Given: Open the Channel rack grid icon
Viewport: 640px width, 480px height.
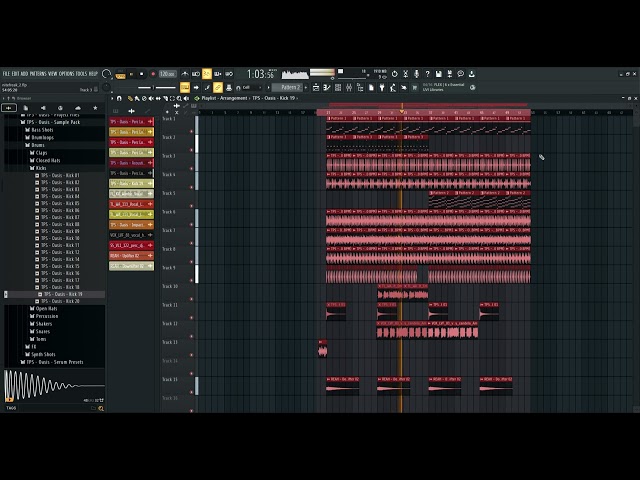Looking at the screenshot, I should pyautogui.click(x=338, y=87).
